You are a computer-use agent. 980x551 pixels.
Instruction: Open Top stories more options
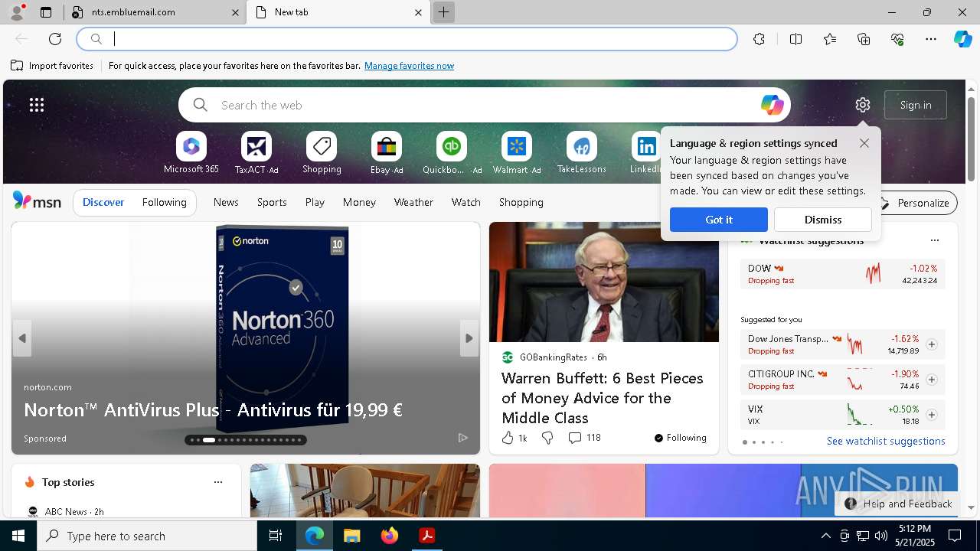click(218, 482)
